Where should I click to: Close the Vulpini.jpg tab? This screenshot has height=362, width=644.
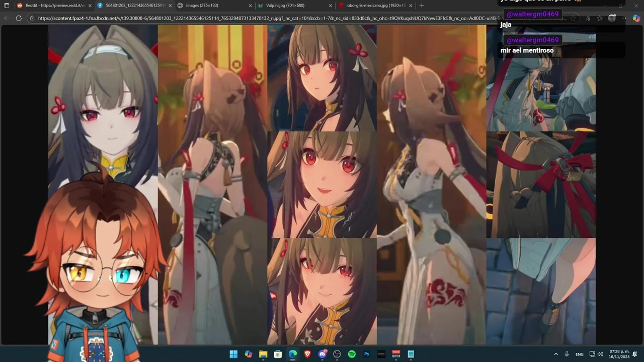[330, 6]
